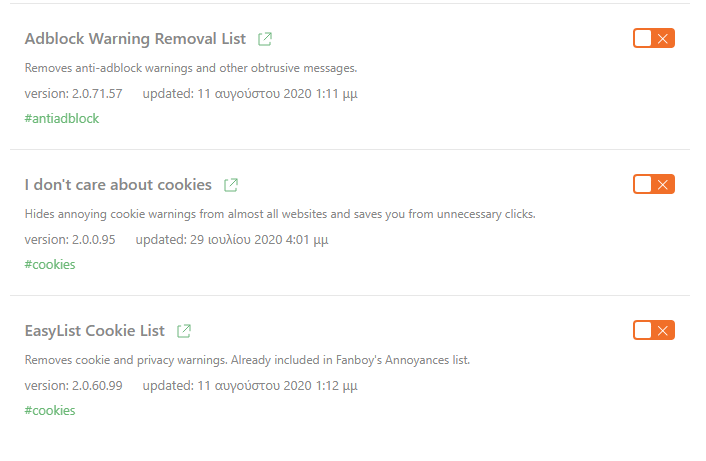Screen dimensions: 706x461
Task: Open Adblock Warning Removal List external link icon
Action: click(265, 39)
